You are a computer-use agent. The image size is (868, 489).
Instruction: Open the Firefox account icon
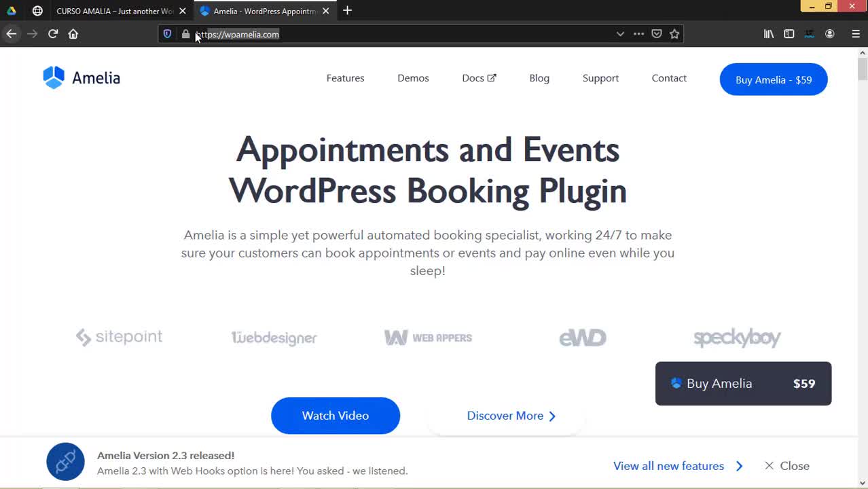point(830,34)
